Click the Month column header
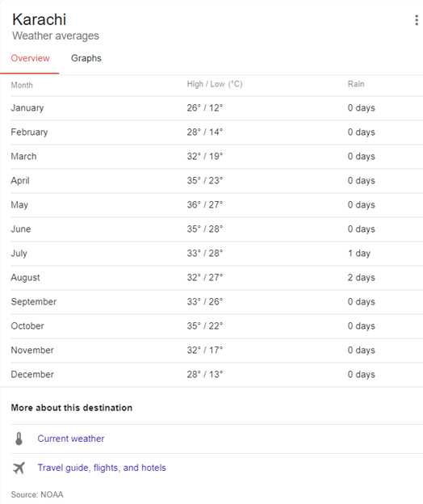 [x=22, y=85]
